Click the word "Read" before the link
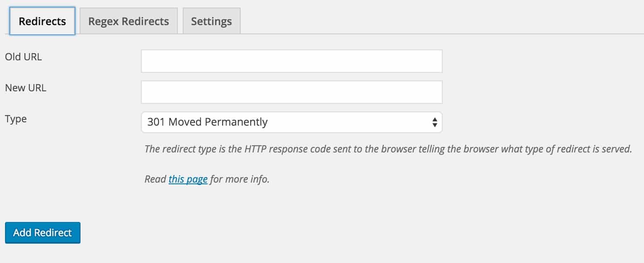The image size is (644, 263). tap(156, 179)
